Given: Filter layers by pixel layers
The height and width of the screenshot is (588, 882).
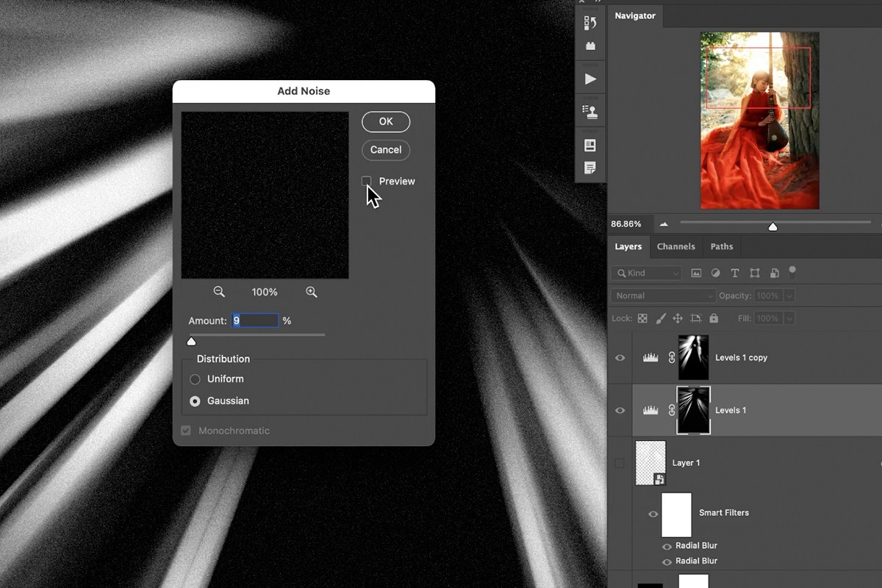Looking at the screenshot, I should [696, 273].
